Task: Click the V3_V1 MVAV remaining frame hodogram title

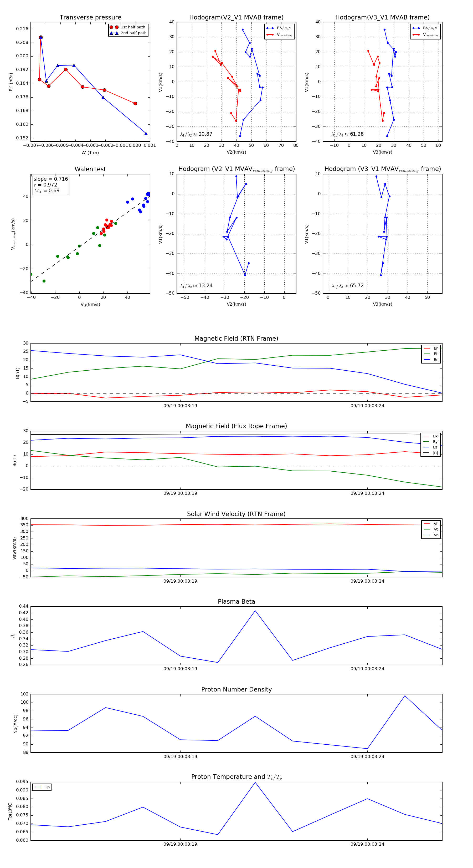Action: 382,169
